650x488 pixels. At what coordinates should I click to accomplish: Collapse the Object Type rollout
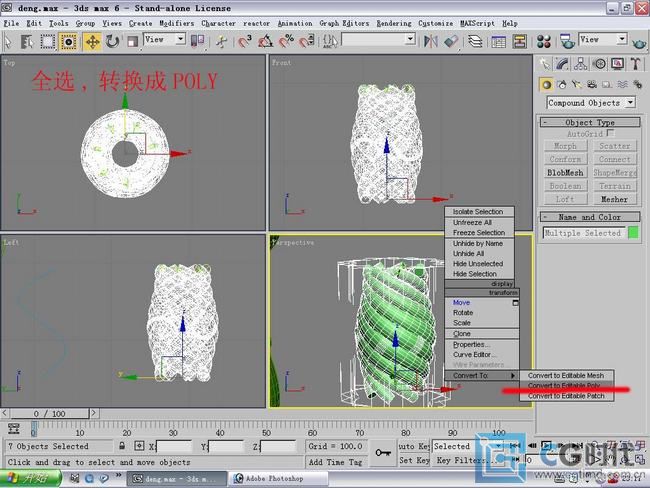[590, 122]
